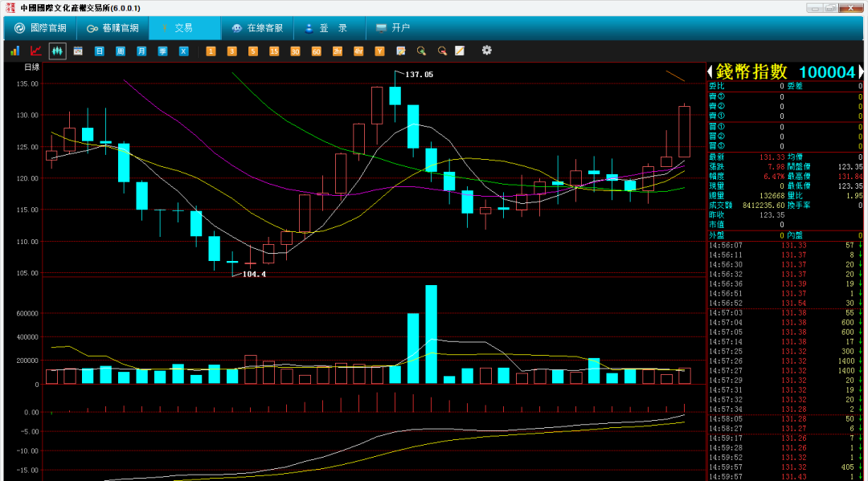Open 在線客服 online support
This screenshot has height=481, width=868.
pyautogui.click(x=257, y=28)
